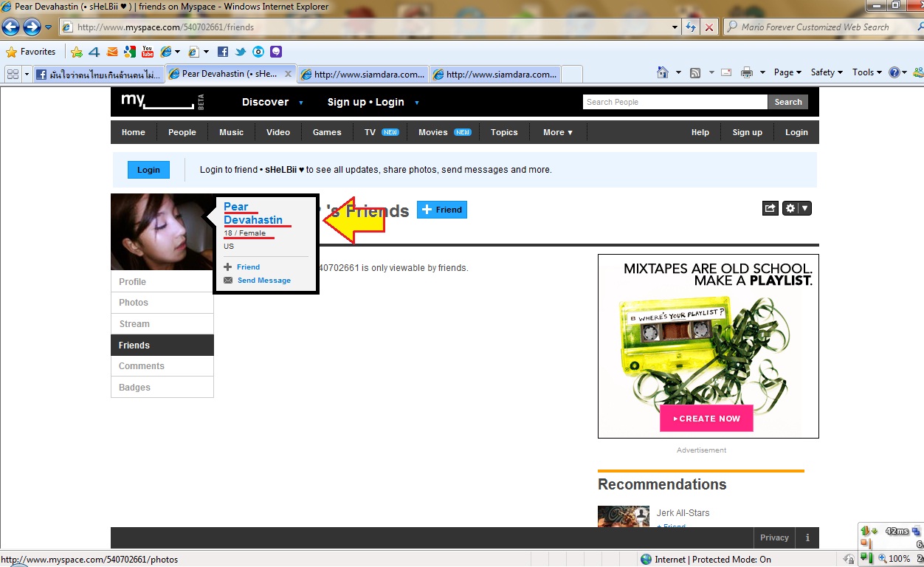Switch to first siamdara.com tab
Image resolution: width=924 pixels, height=567 pixels.
pos(362,74)
